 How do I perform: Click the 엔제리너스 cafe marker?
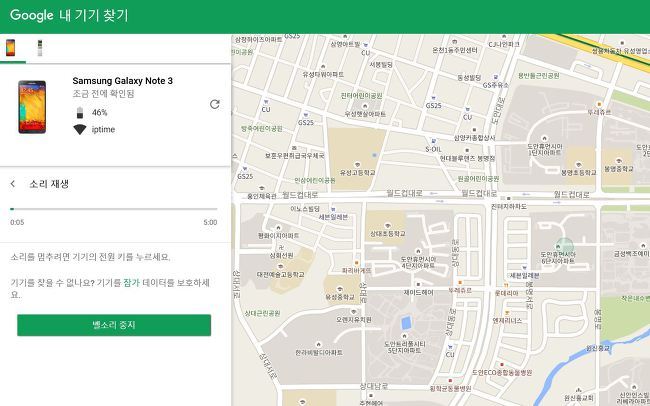pyautogui.click(x=507, y=312)
